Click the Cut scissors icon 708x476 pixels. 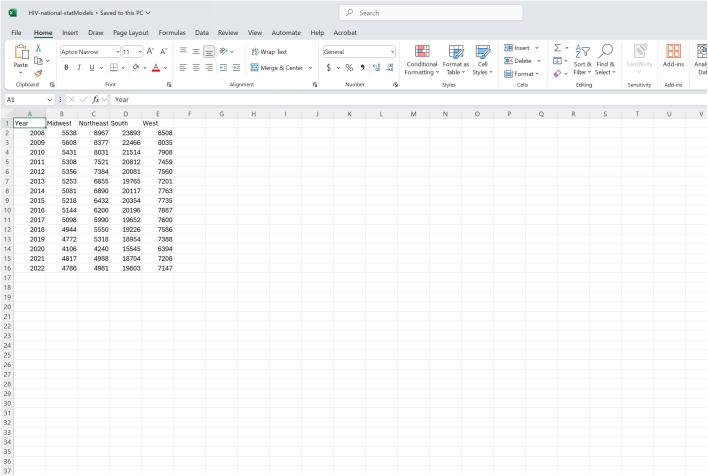click(38, 48)
